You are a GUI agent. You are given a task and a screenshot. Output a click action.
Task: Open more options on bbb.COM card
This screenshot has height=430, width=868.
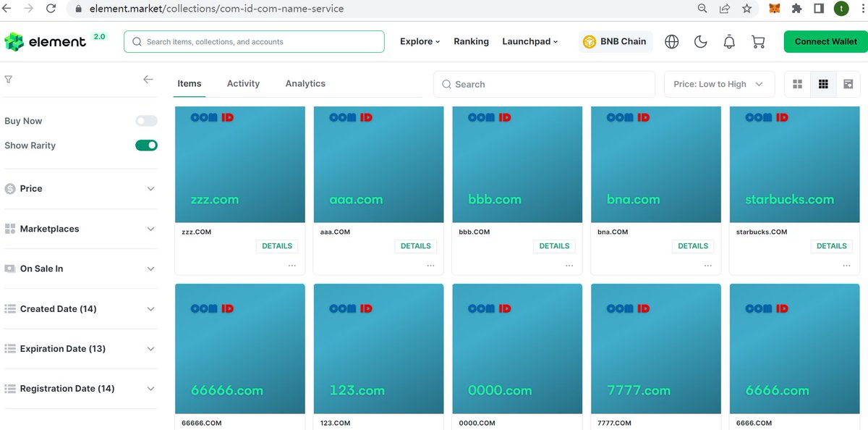click(569, 266)
